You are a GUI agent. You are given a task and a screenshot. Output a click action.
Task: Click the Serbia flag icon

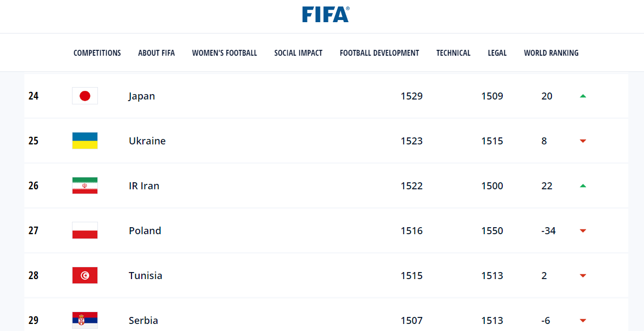coord(85,320)
